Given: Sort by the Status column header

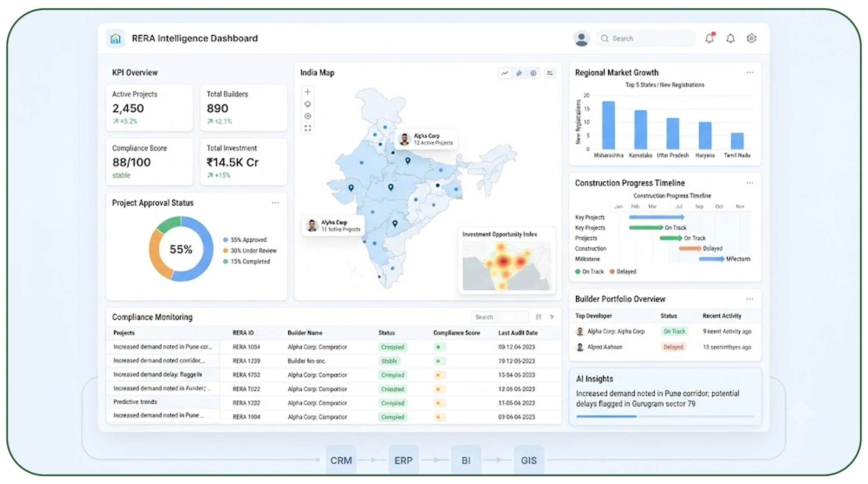Looking at the screenshot, I should point(387,333).
